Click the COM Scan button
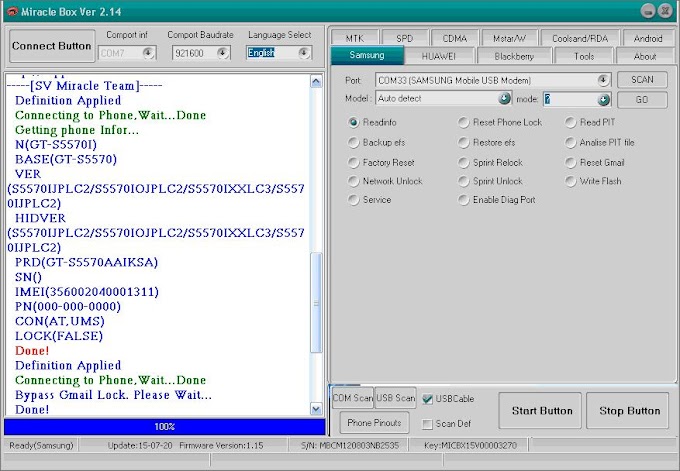 (353, 398)
